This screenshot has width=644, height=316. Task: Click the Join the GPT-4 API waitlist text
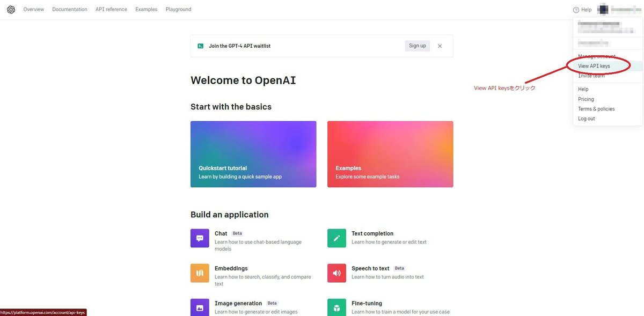tap(239, 46)
